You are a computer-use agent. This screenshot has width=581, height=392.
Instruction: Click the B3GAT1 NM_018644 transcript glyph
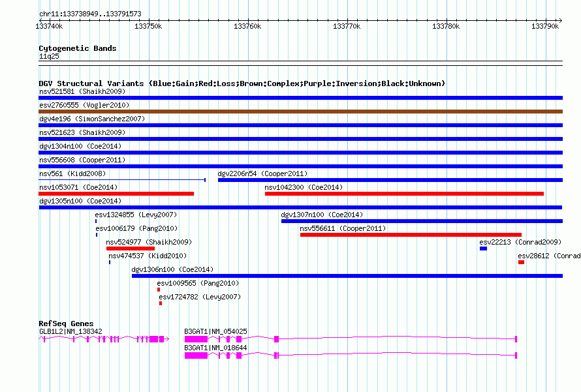[x=196, y=355]
